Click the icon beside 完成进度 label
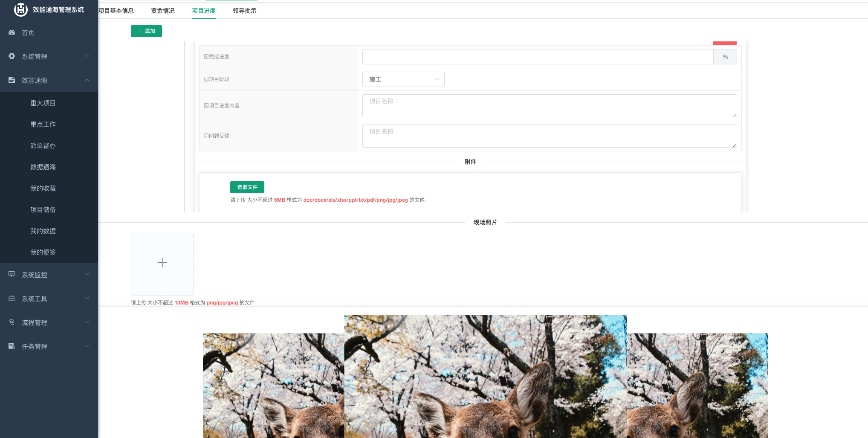 [206, 57]
